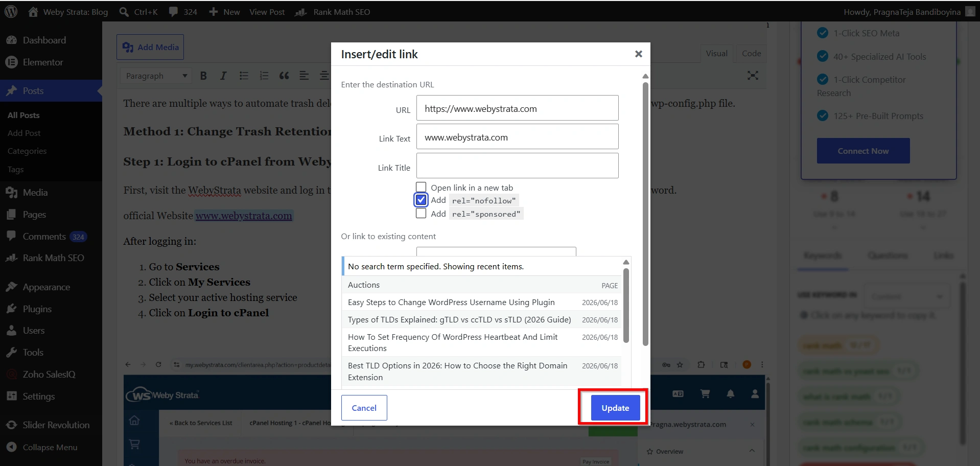The image size is (980, 466).
Task: Click the Link Title input field
Action: tap(517, 166)
